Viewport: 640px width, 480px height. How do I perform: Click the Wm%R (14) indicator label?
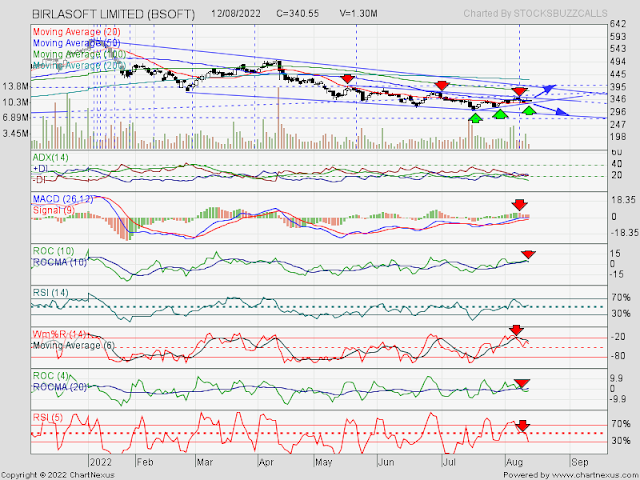(x=60, y=335)
